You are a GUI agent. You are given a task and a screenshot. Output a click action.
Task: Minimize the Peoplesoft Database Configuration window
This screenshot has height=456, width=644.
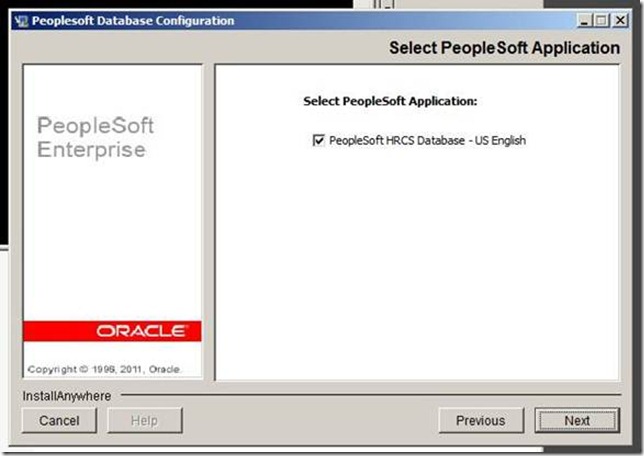tap(584, 20)
